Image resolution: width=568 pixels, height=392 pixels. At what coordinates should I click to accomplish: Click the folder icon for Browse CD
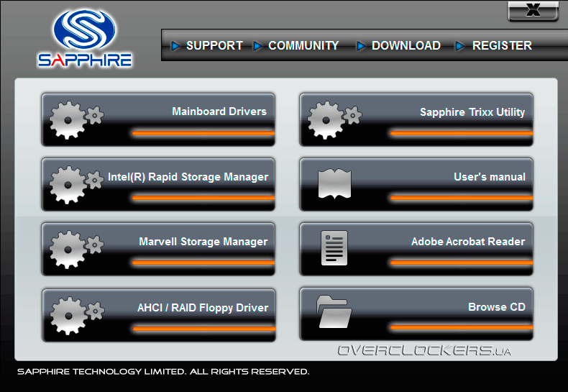[x=334, y=311]
